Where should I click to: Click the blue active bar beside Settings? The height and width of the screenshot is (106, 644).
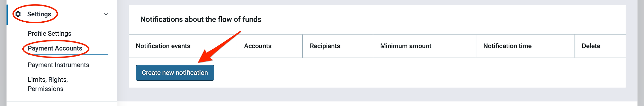[x=7, y=15]
